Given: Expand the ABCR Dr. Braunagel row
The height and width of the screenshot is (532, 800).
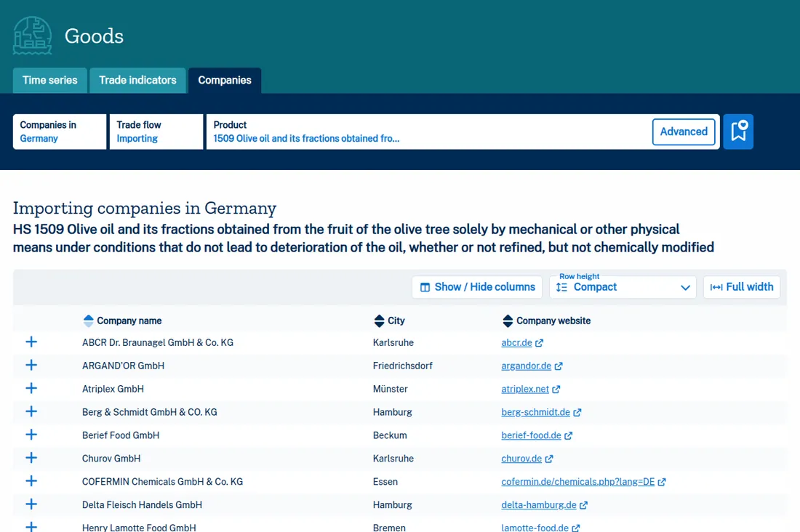Looking at the screenshot, I should coord(31,342).
